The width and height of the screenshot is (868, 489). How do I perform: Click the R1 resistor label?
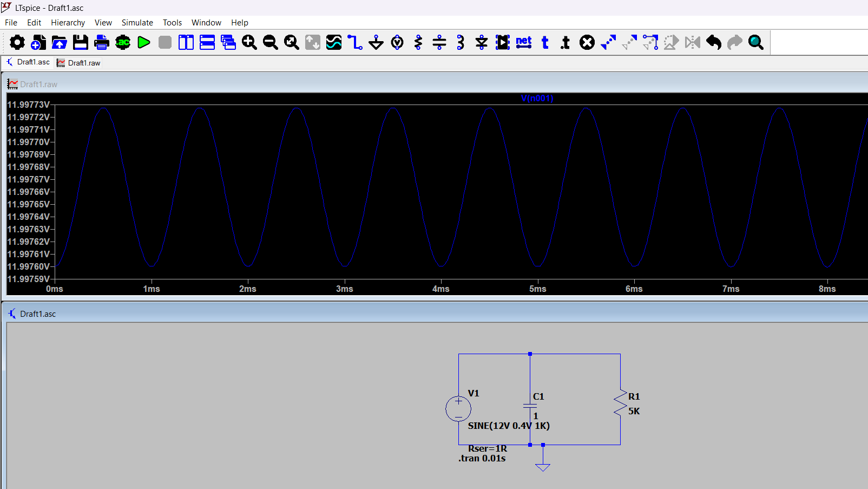(x=634, y=396)
